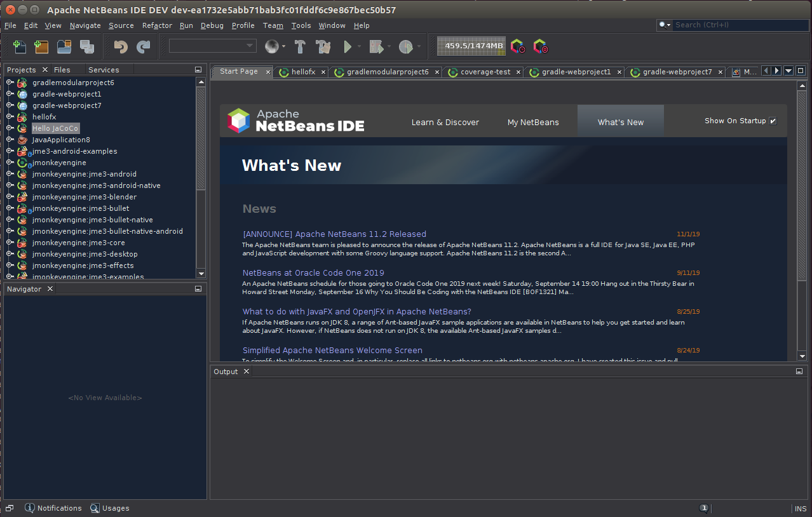Click the Open Project toolbar icon

(64, 46)
